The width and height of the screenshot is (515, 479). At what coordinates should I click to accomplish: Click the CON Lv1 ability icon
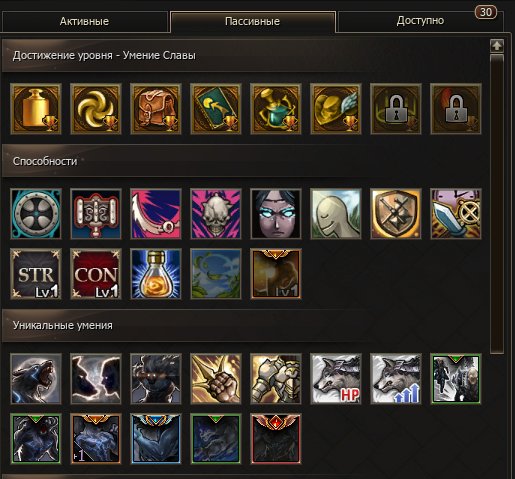click(x=96, y=274)
